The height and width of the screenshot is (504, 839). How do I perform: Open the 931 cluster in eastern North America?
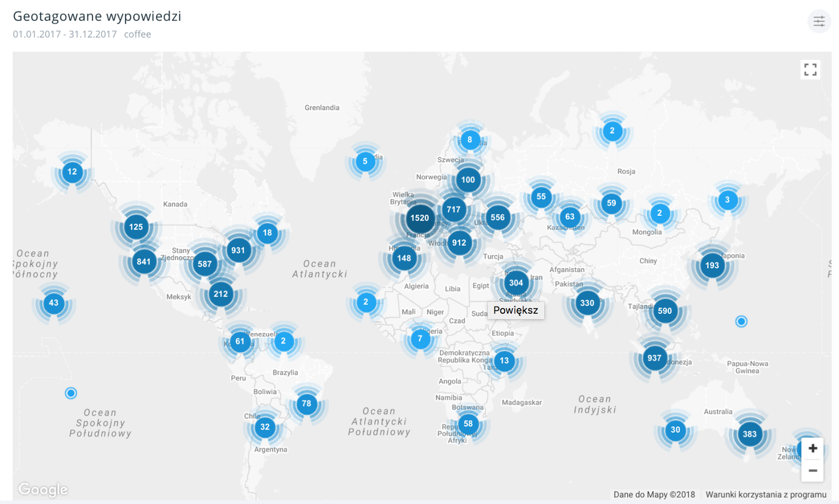point(238,250)
